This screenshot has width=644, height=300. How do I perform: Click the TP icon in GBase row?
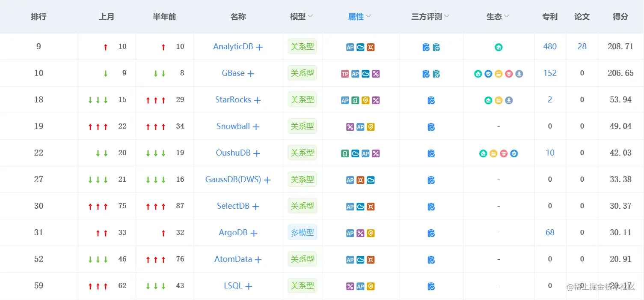click(x=345, y=74)
